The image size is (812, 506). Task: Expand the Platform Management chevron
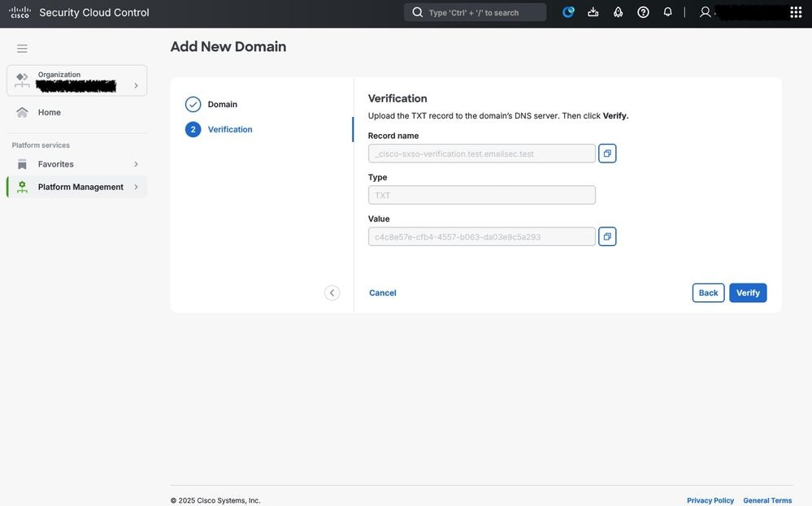(x=137, y=187)
